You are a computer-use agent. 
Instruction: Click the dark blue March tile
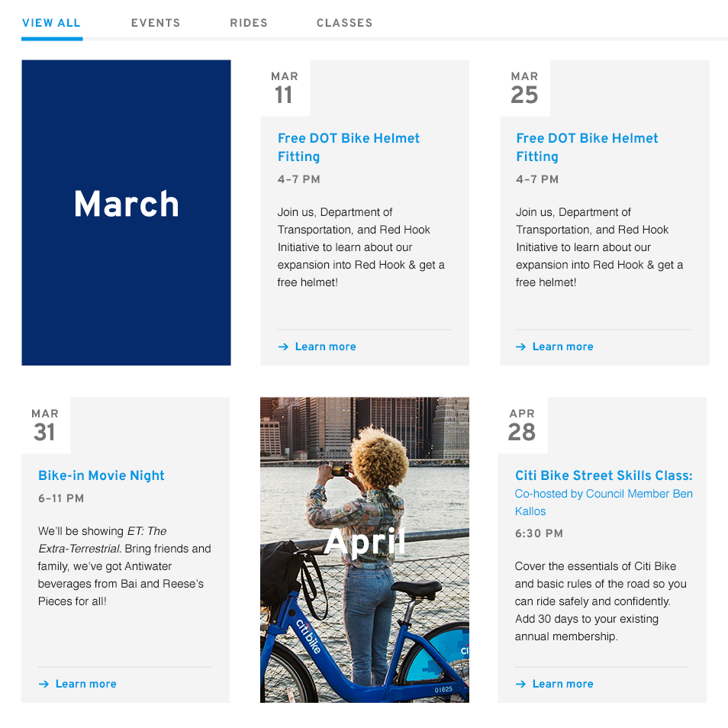(x=126, y=213)
